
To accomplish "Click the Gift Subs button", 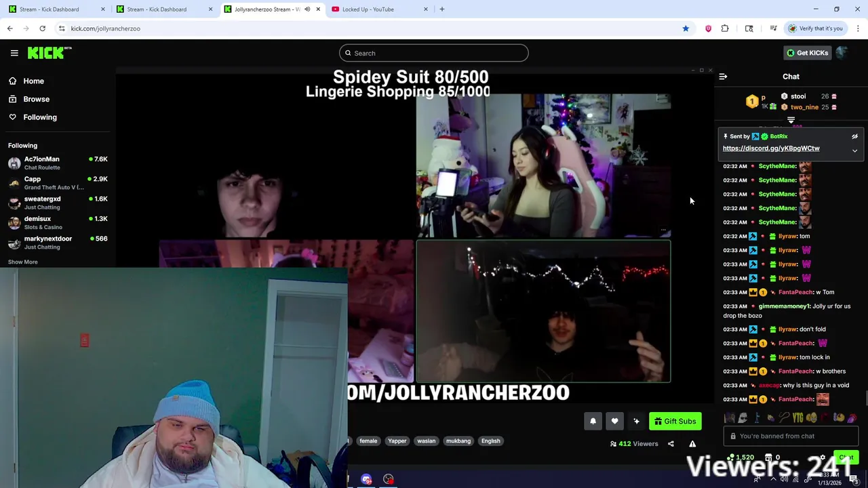I will (x=675, y=422).
